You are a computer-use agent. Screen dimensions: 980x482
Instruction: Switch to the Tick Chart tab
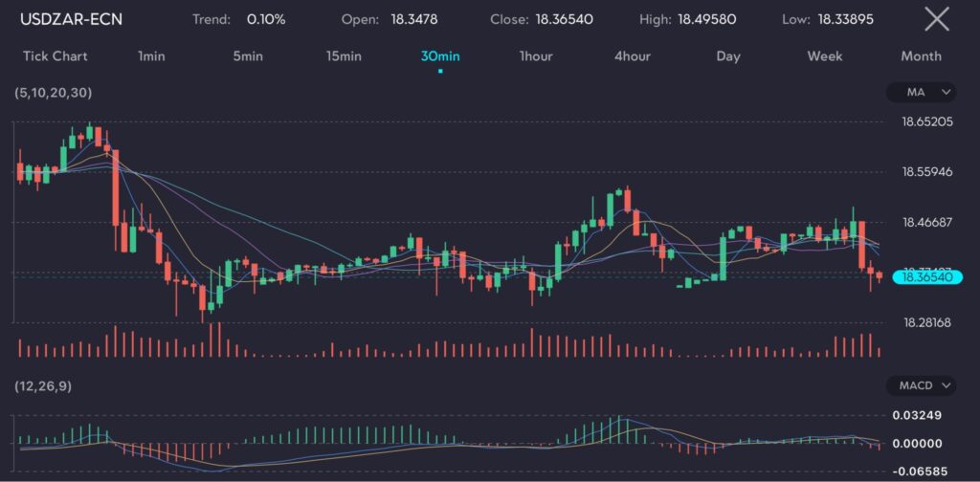coord(56,55)
